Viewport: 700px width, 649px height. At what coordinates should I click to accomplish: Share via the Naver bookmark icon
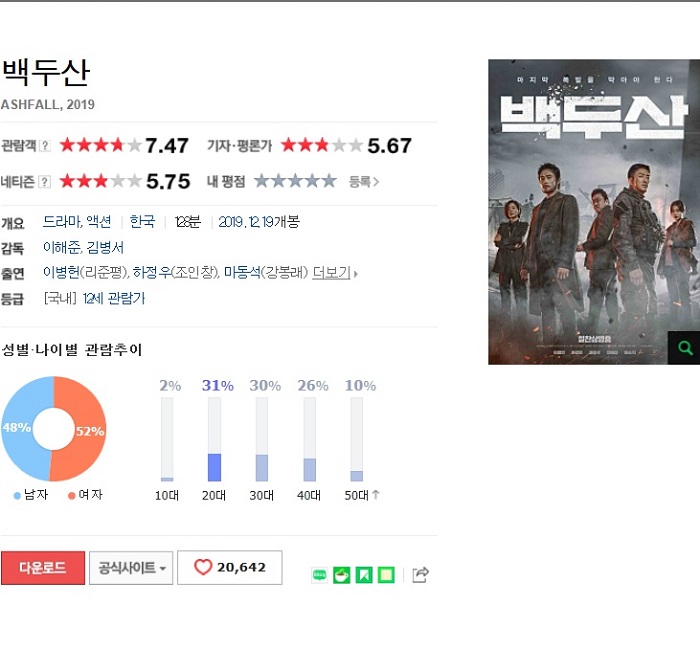(364, 575)
